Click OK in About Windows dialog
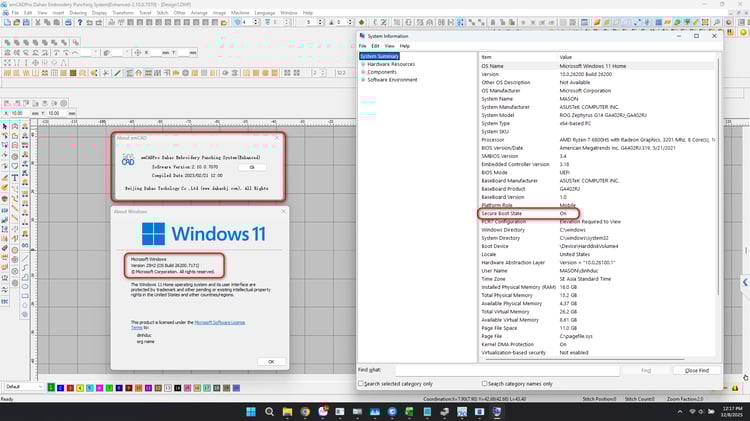750x421 pixels. coord(270,361)
